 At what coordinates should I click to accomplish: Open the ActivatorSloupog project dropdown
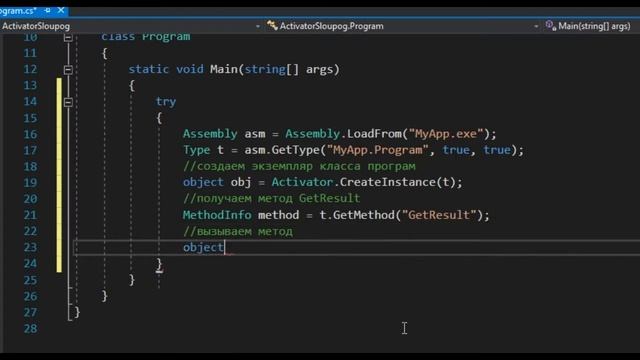pyautogui.click(x=258, y=26)
